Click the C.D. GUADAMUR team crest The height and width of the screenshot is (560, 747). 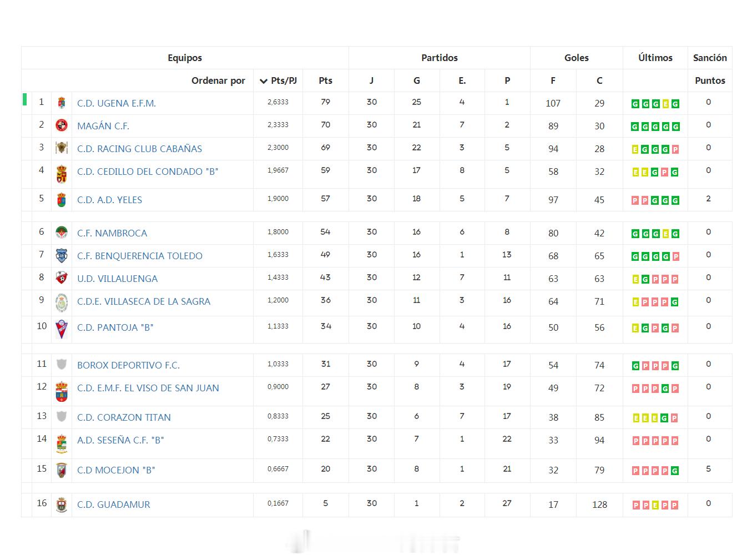pyautogui.click(x=62, y=504)
